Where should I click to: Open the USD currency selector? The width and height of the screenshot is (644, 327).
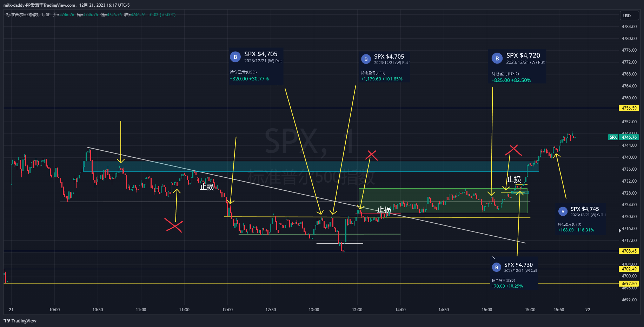point(629,16)
